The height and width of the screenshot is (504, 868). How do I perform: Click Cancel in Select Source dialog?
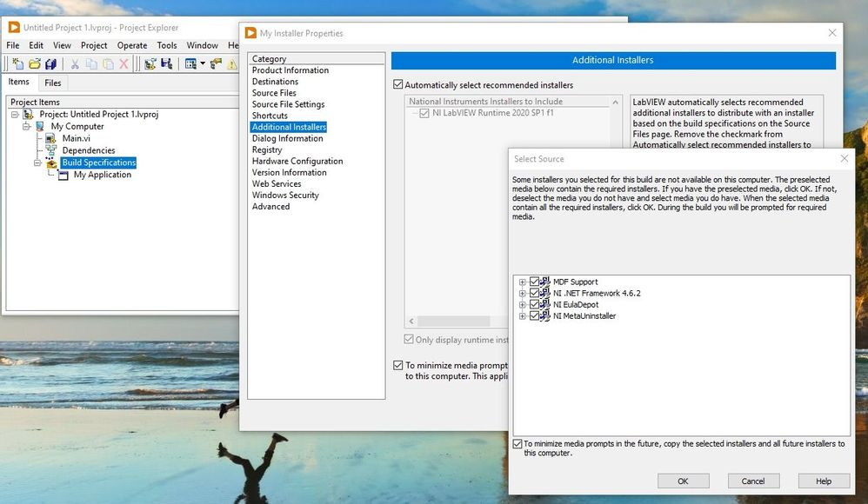click(753, 481)
